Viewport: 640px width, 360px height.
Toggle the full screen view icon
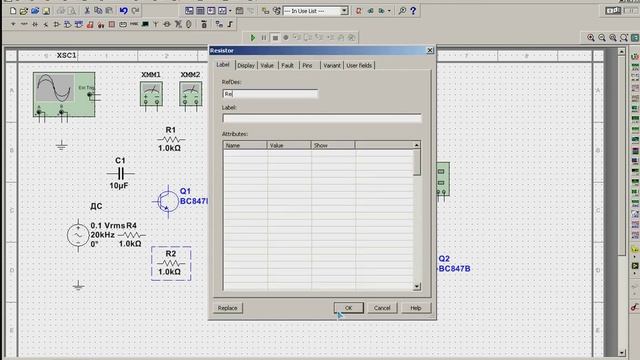tap(635, 38)
